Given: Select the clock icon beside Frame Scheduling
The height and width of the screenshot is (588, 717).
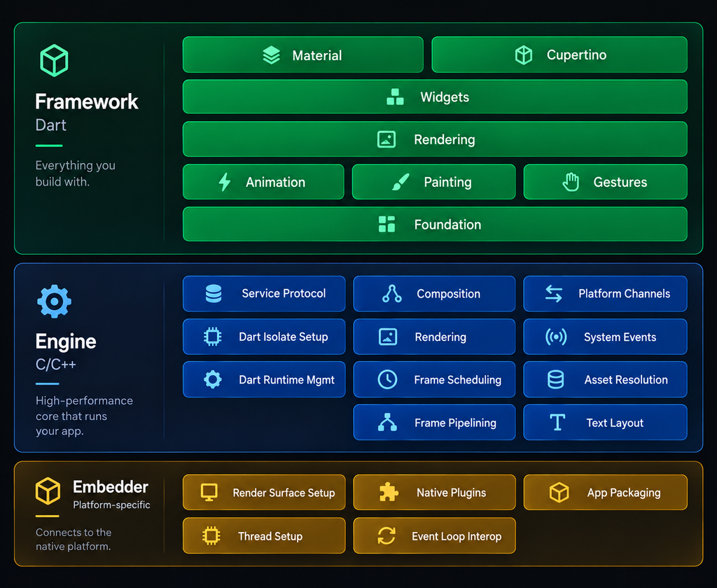Looking at the screenshot, I should point(387,379).
